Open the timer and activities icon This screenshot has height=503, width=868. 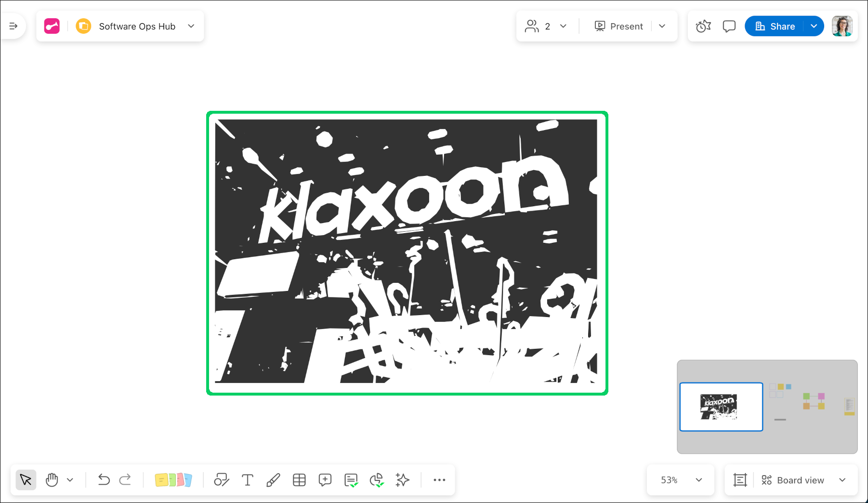click(x=703, y=26)
